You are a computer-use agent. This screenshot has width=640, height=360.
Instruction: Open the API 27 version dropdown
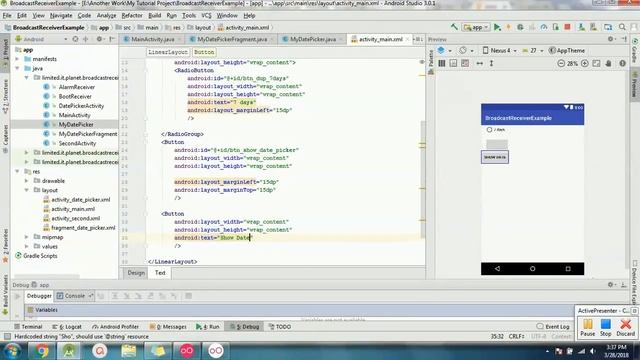tap(533, 51)
